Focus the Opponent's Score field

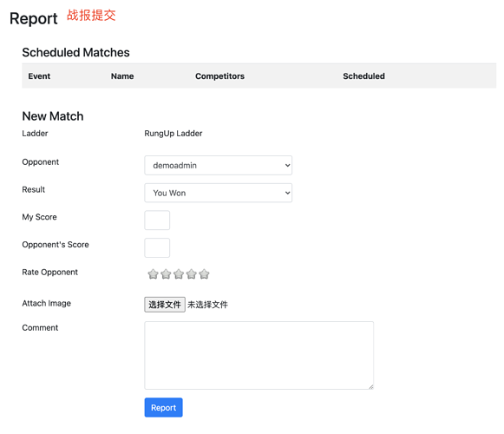pyautogui.click(x=157, y=247)
